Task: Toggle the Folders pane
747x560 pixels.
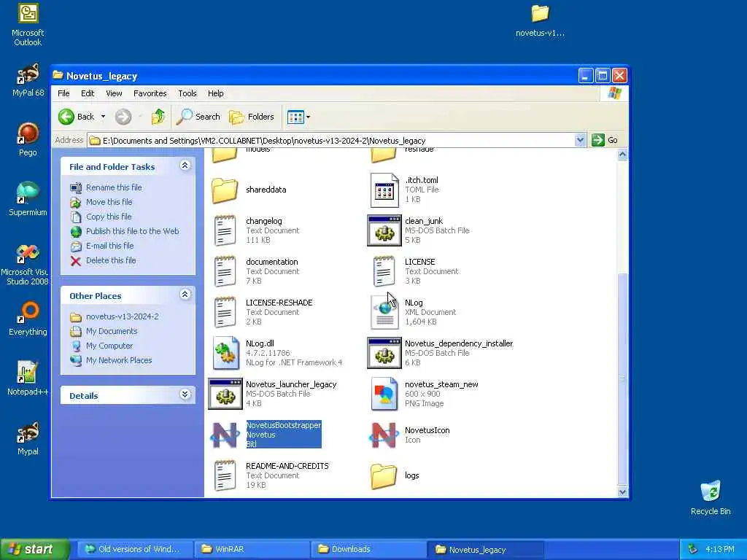Action: point(252,117)
